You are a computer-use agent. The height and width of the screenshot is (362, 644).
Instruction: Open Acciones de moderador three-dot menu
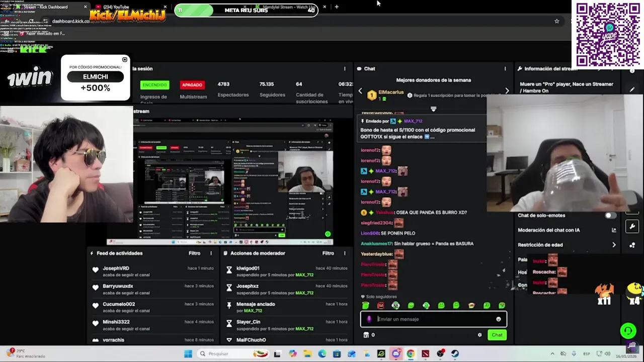tap(345, 253)
